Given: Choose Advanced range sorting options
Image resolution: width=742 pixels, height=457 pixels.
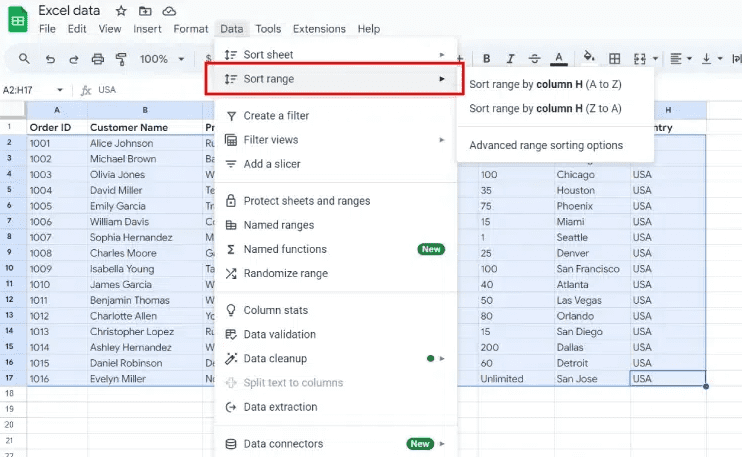Looking at the screenshot, I should (x=546, y=145).
